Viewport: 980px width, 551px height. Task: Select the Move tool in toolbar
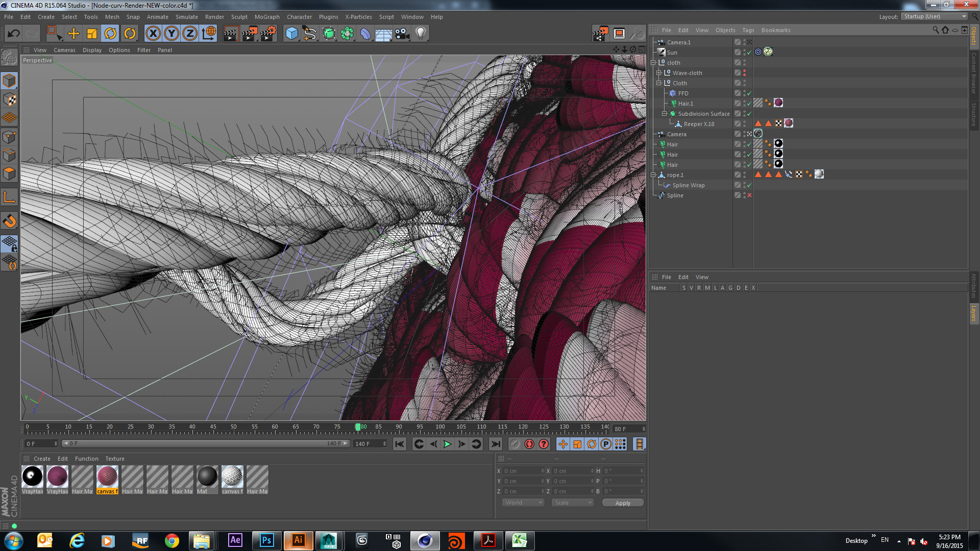coord(73,34)
